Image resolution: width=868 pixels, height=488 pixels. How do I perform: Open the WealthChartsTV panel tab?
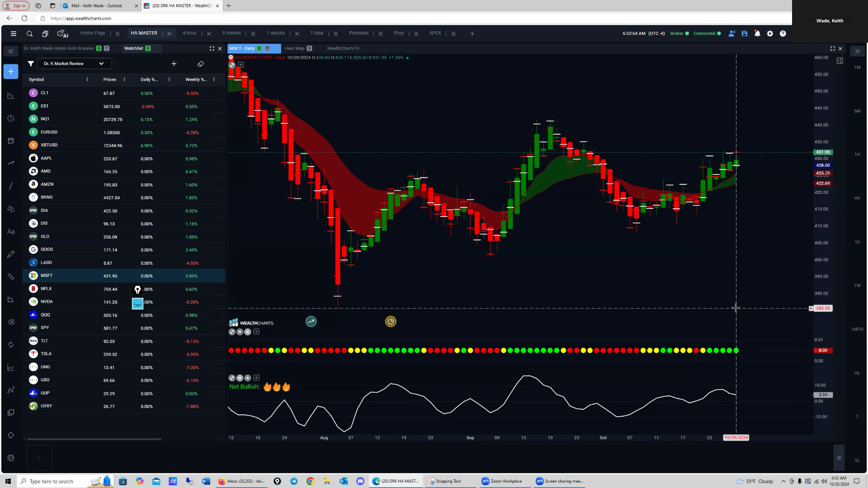tap(343, 48)
